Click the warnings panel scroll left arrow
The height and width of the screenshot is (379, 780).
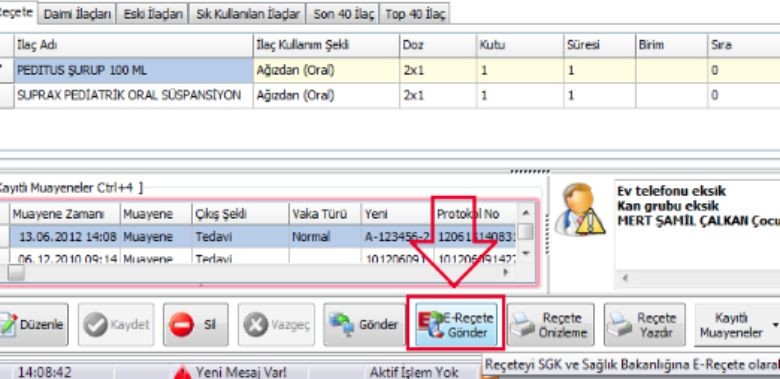pos(625,278)
